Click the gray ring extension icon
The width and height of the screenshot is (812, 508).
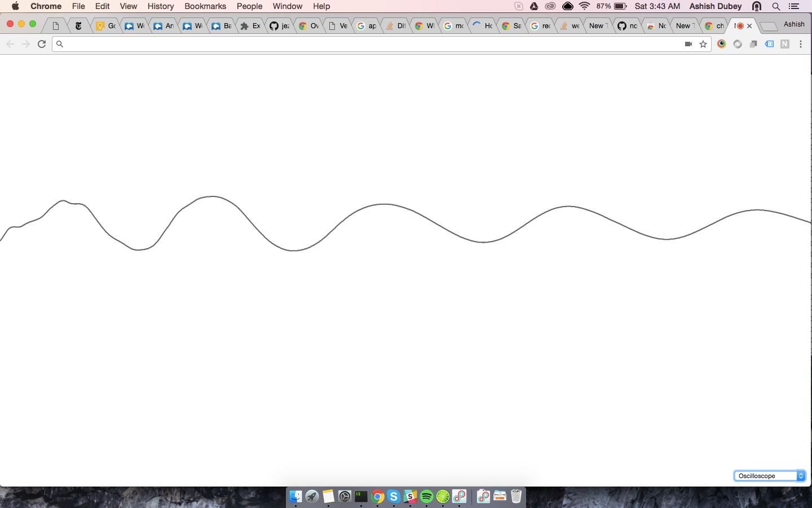coord(738,44)
